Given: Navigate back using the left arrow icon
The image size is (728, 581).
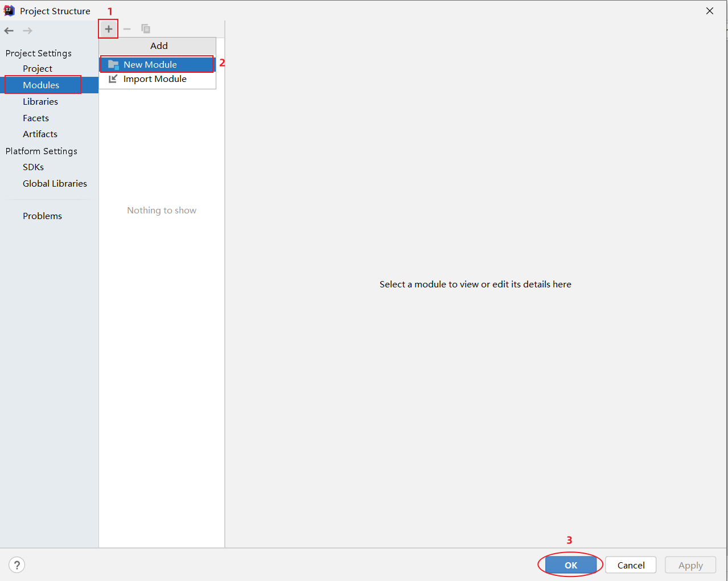Looking at the screenshot, I should tap(9, 30).
